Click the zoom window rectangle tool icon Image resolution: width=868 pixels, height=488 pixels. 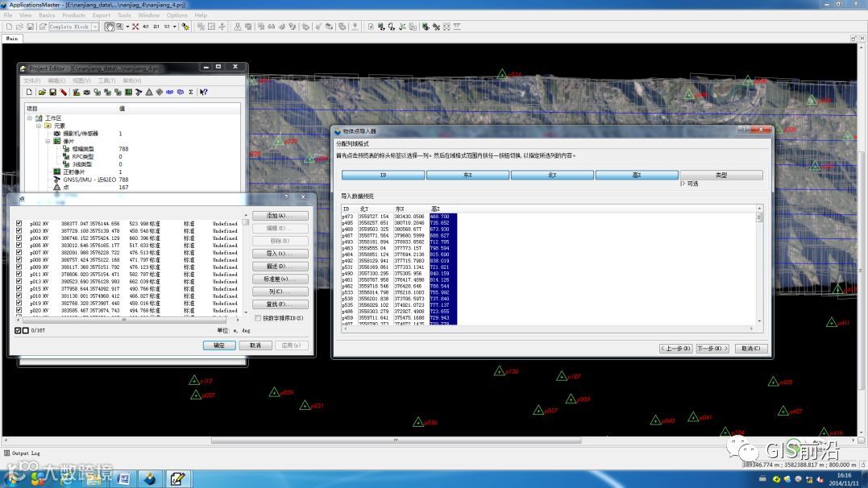[x=119, y=27]
